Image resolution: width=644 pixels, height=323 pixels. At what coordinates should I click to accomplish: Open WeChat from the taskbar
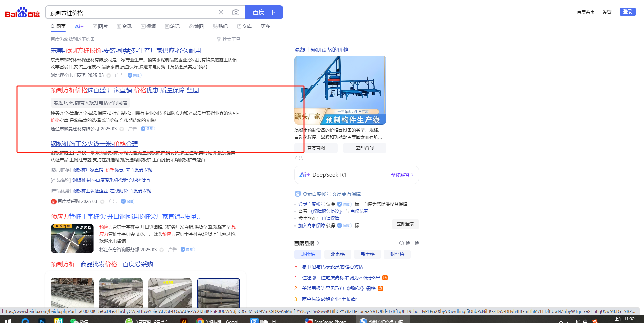pyautogui.click(x=79, y=321)
